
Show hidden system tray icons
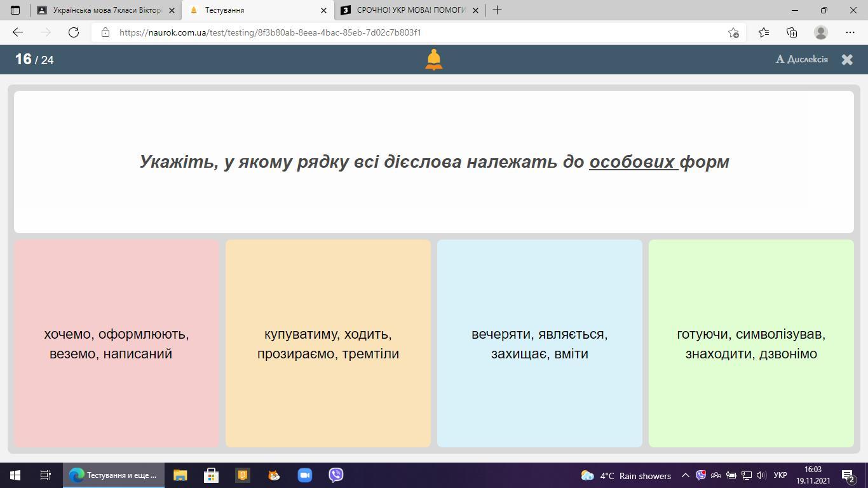pos(685,475)
